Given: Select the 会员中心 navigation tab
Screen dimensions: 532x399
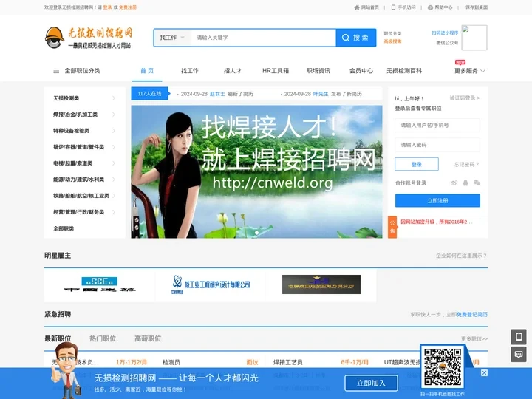Looking at the screenshot, I should 361,71.
